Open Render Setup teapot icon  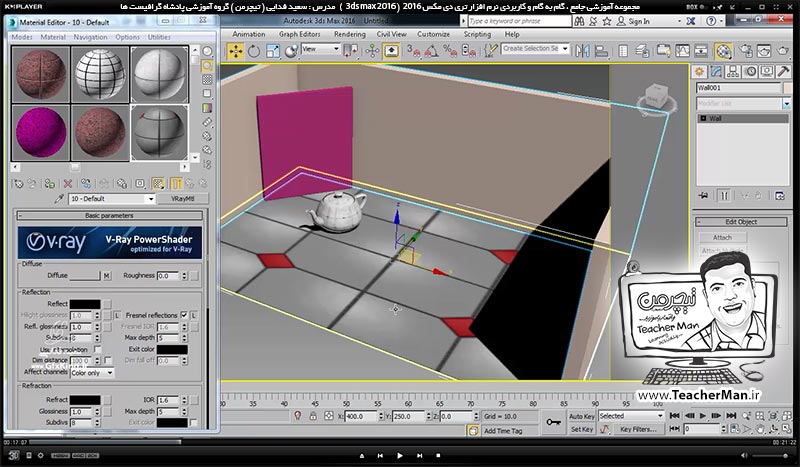click(745, 51)
